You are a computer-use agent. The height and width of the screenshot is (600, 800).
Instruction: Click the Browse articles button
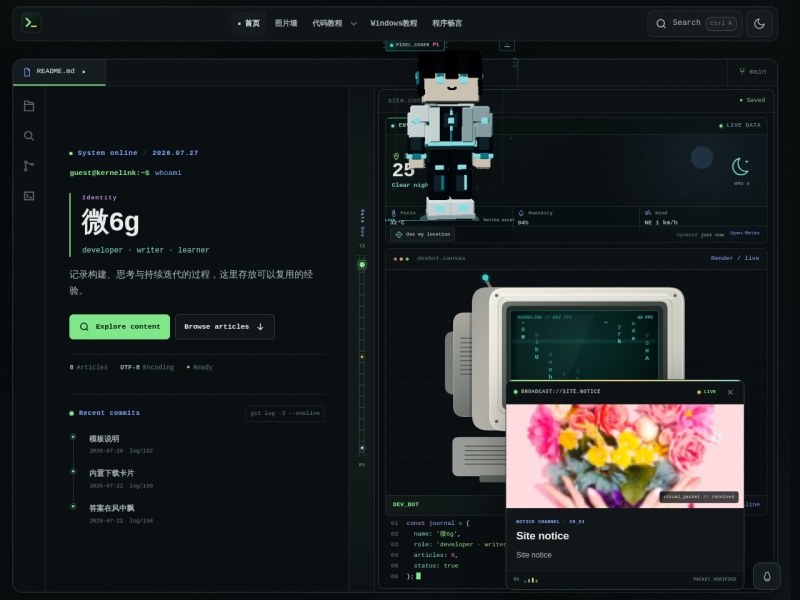point(224,327)
